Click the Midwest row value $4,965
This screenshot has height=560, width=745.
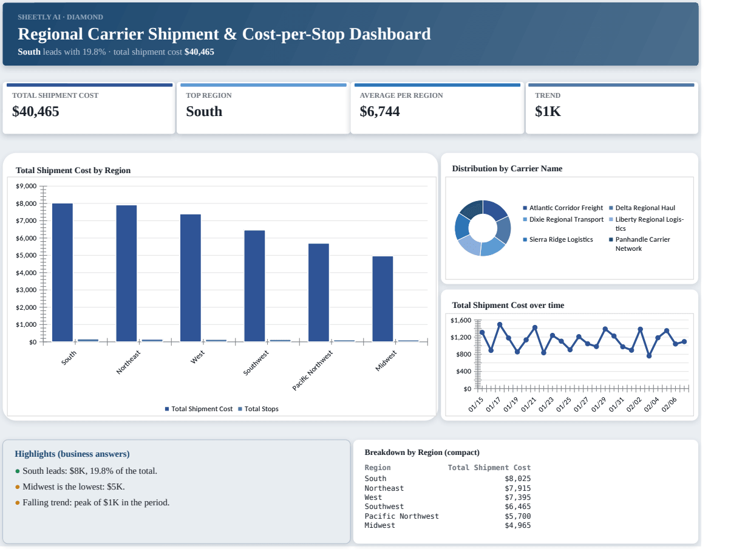pos(517,525)
